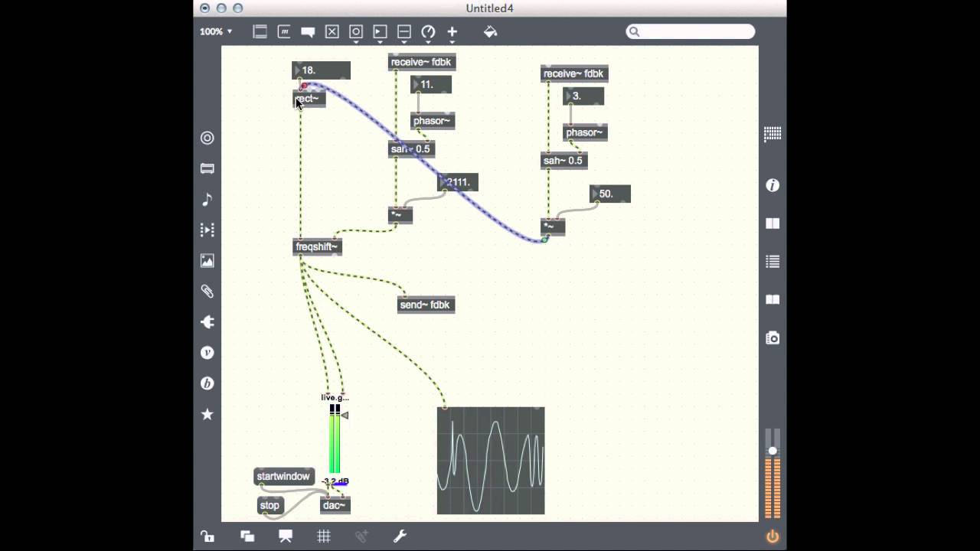Click the paint bucket format icon
This screenshot has width=980, height=551.
[x=490, y=31]
